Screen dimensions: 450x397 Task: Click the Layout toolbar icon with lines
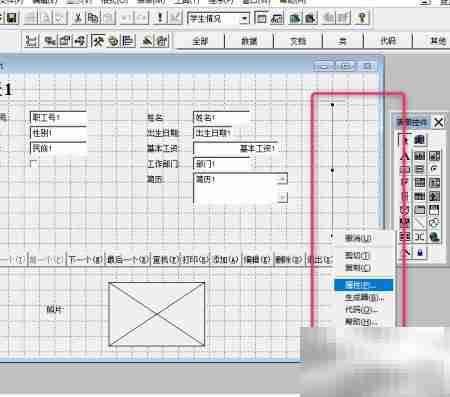click(128, 41)
